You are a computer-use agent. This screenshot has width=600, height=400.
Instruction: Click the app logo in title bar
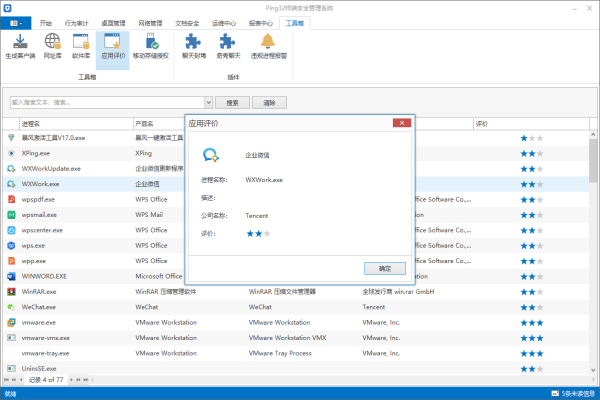[7, 8]
